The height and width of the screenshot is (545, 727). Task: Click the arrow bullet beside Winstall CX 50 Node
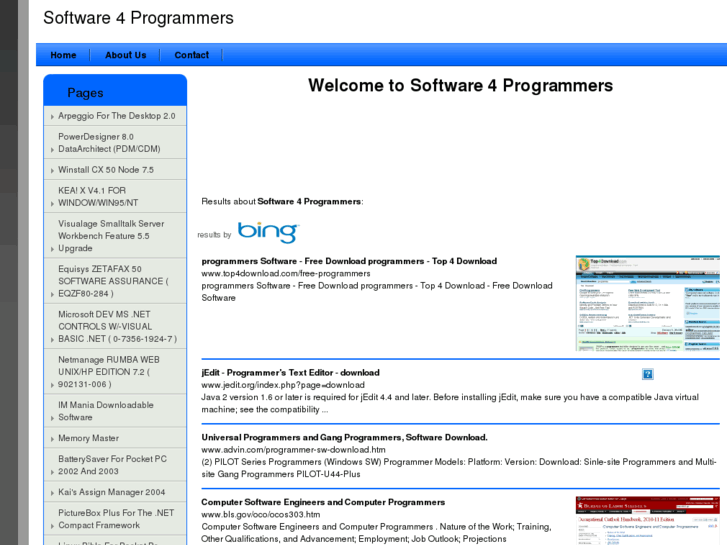tap(52, 170)
